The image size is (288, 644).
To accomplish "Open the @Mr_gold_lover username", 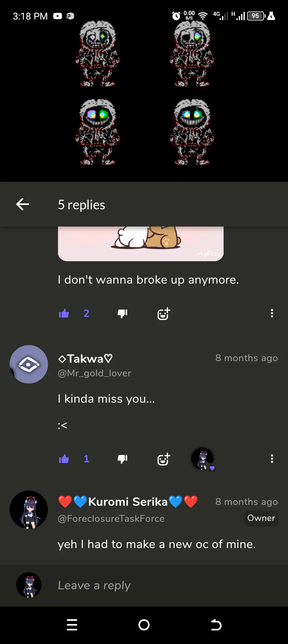I will tap(94, 373).
